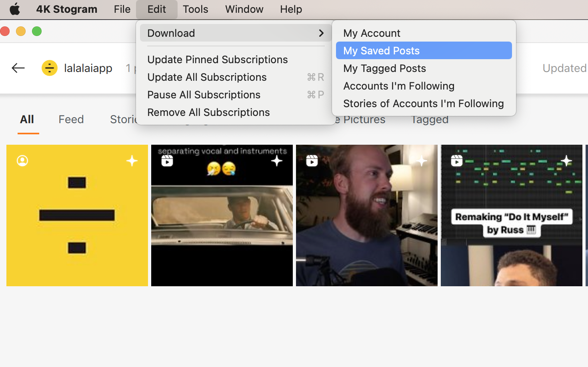Click the sparkle icon on Remaking thumbnail

566,161
